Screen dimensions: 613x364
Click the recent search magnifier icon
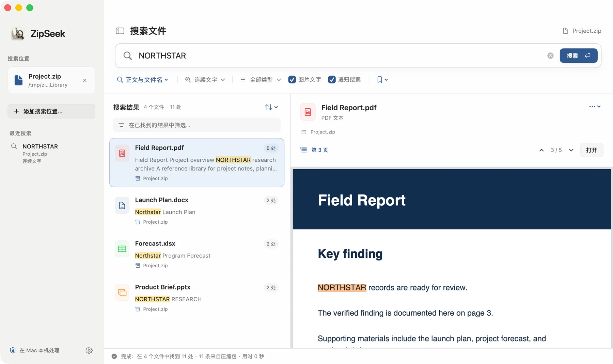[14, 146]
